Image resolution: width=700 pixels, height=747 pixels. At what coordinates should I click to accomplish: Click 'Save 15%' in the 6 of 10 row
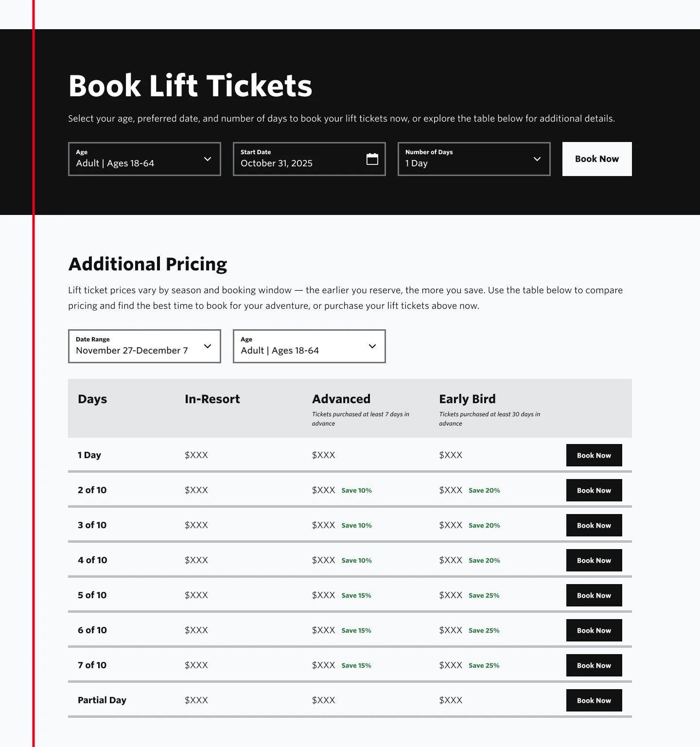356,630
